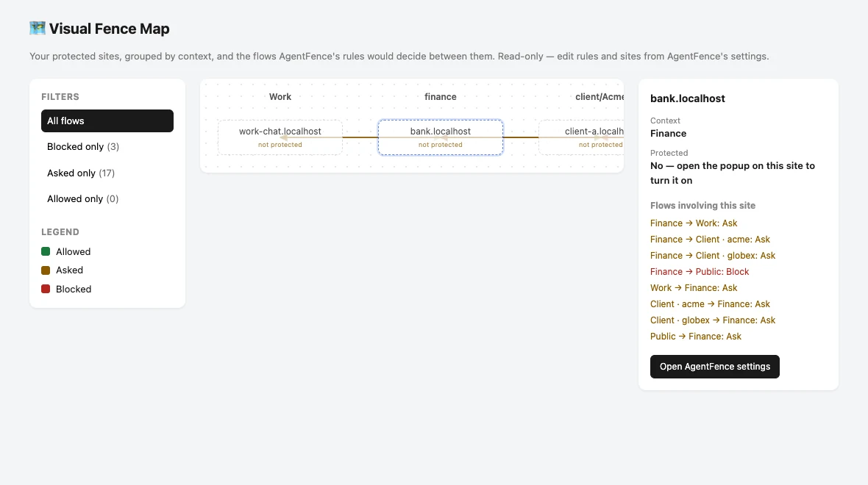Screen dimensions: 868x485
Task: Click the green Allowed legend swatch
Action: 46,251
